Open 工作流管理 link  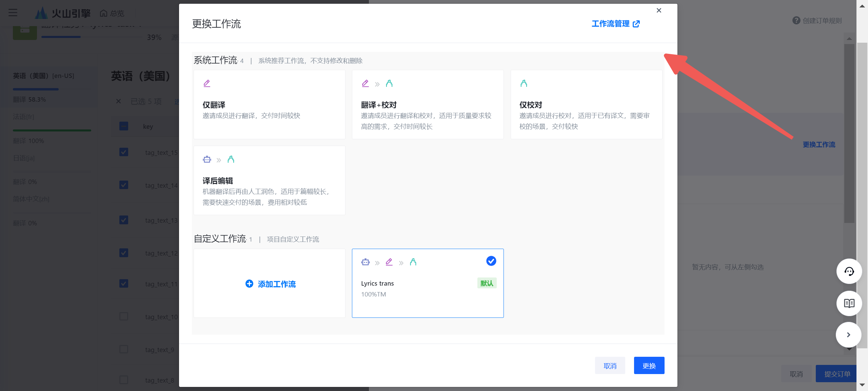click(x=610, y=24)
